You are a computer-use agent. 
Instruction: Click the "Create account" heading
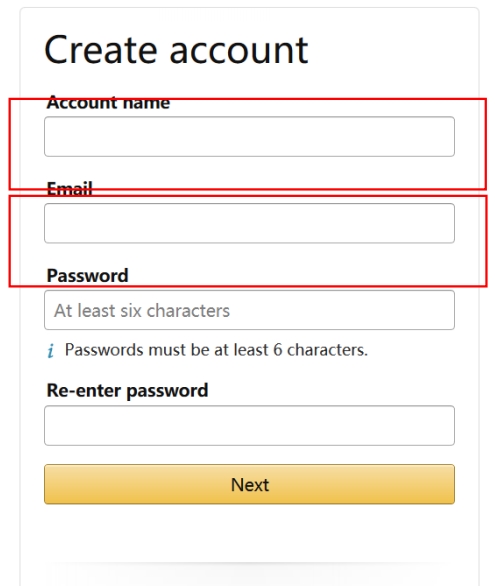[x=176, y=50]
